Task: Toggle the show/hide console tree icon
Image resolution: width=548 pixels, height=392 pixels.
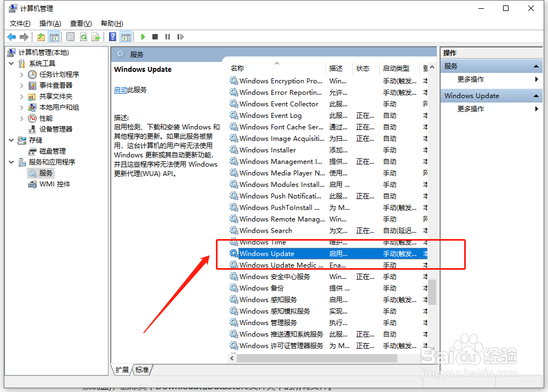Action: [54, 37]
